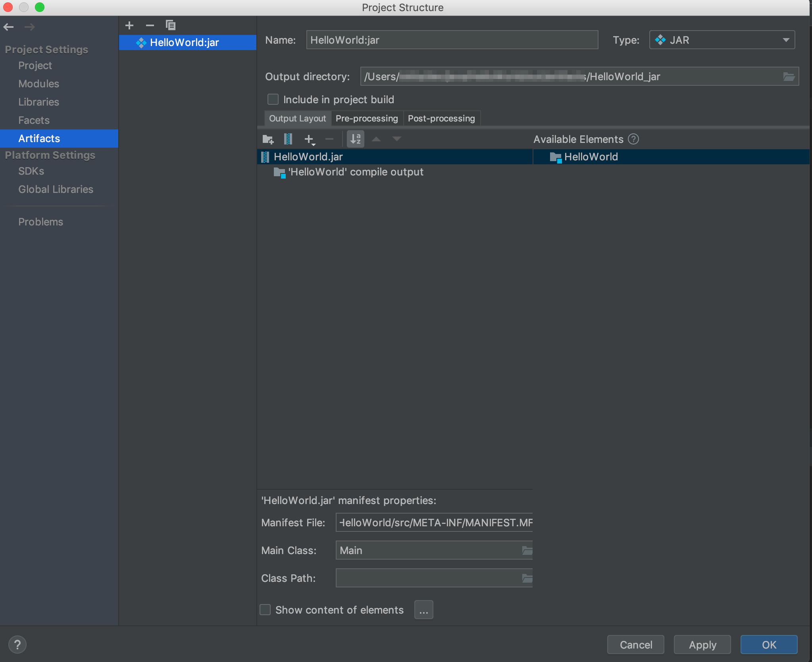Toggle sort elements by names and types
This screenshot has height=662, width=812.
pyautogui.click(x=356, y=139)
